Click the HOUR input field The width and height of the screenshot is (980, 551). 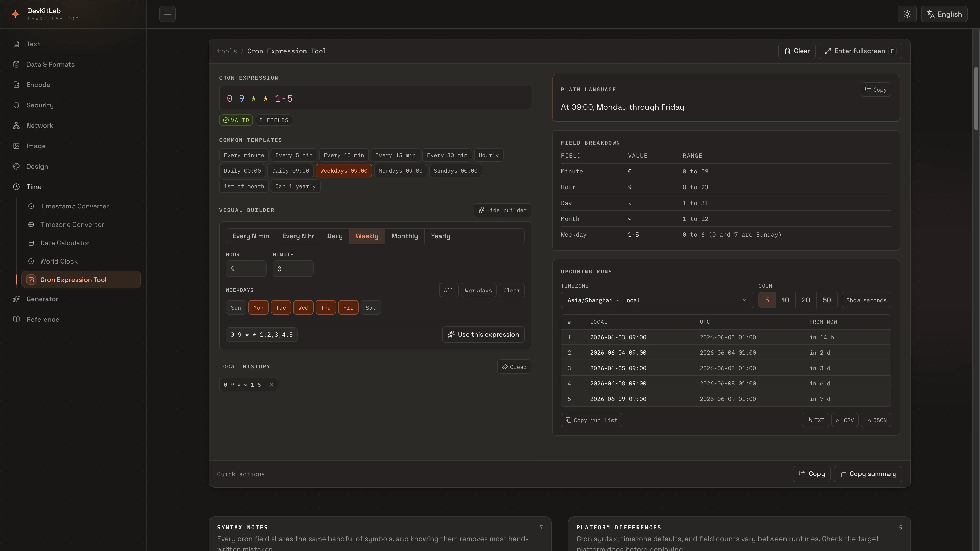pyautogui.click(x=246, y=269)
